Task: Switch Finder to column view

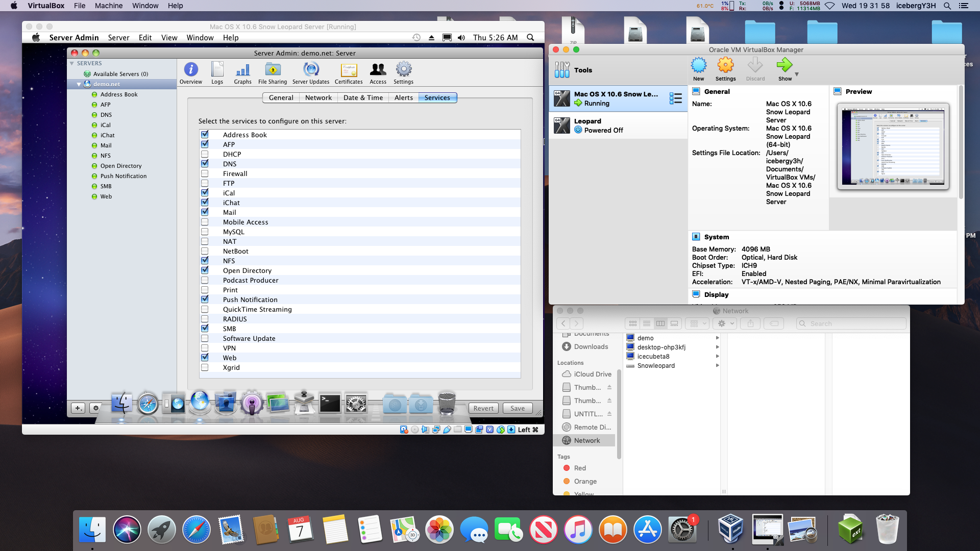Action: pos(660,323)
